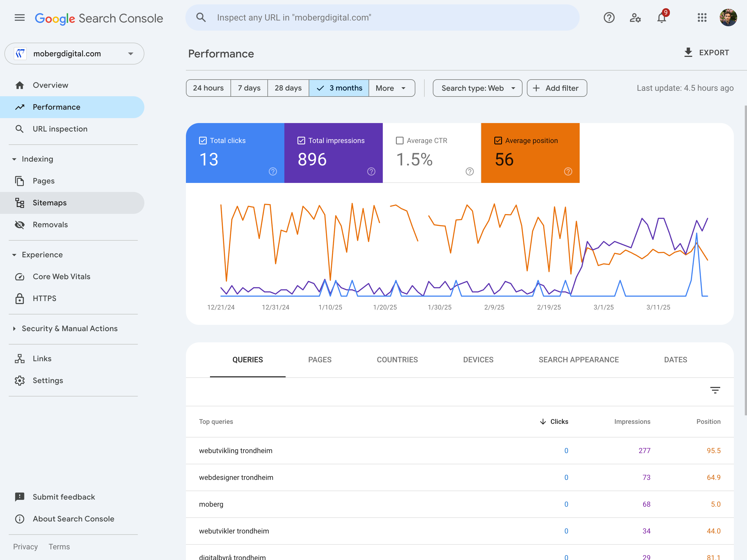This screenshot has width=747, height=560.
Task: Open the 'moberg' query row
Action: [x=460, y=504]
